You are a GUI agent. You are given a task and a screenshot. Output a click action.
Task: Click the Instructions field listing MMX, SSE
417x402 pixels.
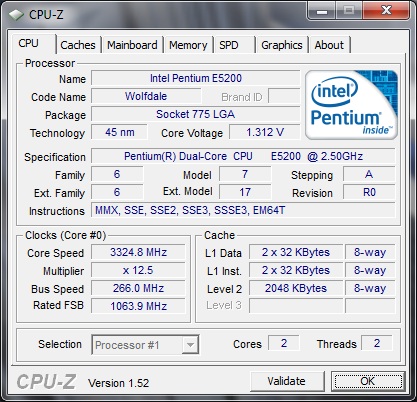coord(243,211)
